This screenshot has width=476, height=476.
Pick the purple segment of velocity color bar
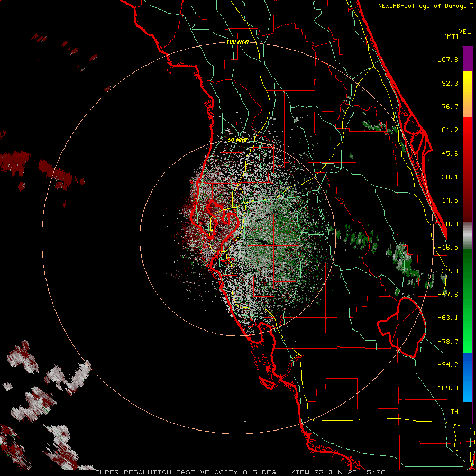(x=467, y=59)
